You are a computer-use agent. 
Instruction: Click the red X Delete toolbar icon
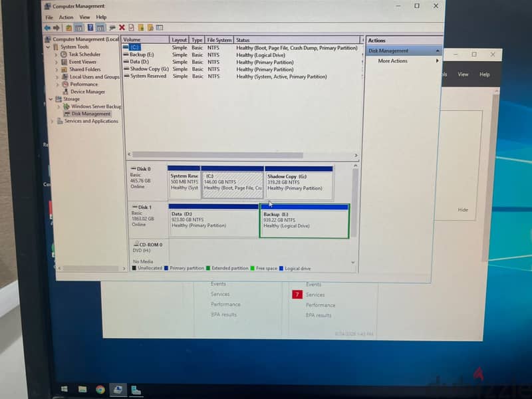tap(122, 27)
